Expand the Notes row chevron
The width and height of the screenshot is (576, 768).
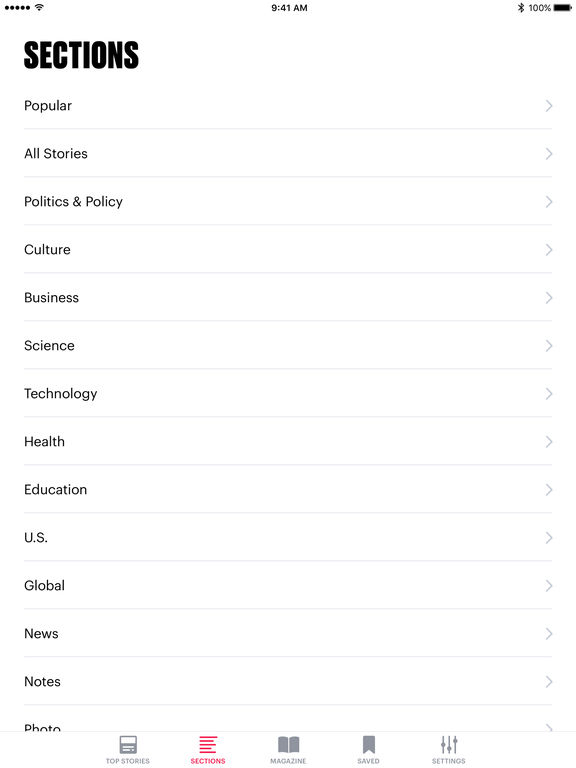(x=549, y=682)
